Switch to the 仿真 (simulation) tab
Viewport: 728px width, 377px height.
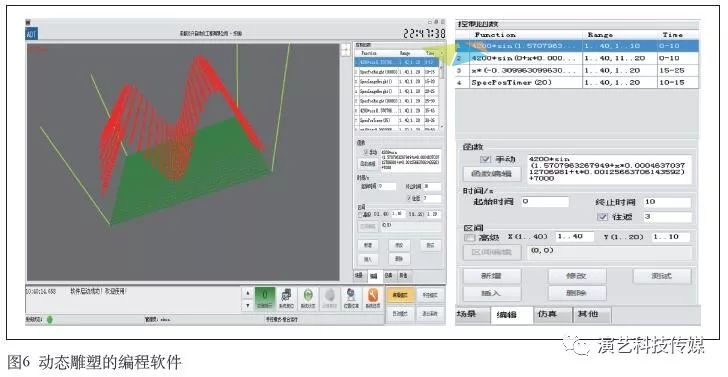pos(552,314)
